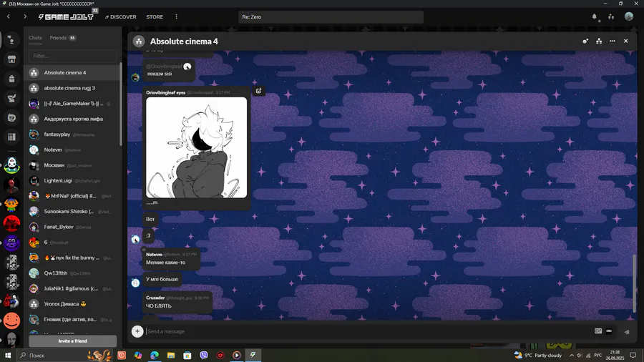Viewport: 644px width, 362px height.
Task: Open the user profile avatar menu
Action: click(629, 16)
